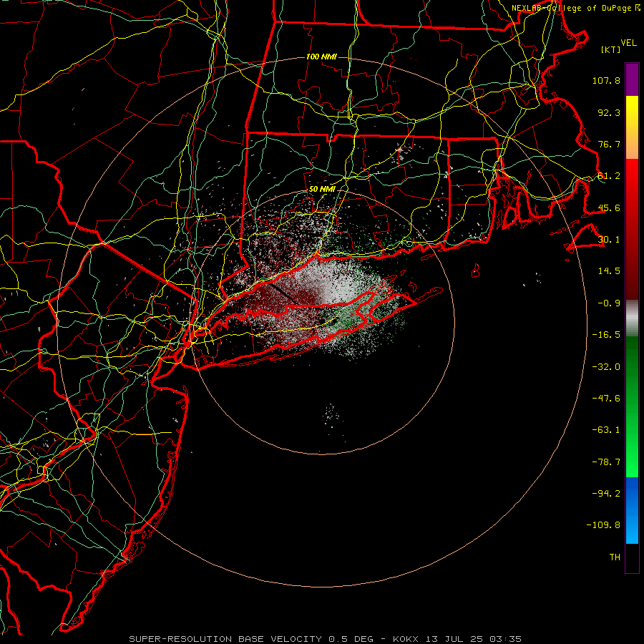The height and width of the screenshot is (644, 644).
Task: Click the purple segment of the velocity color bar
Action: (x=632, y=79)
